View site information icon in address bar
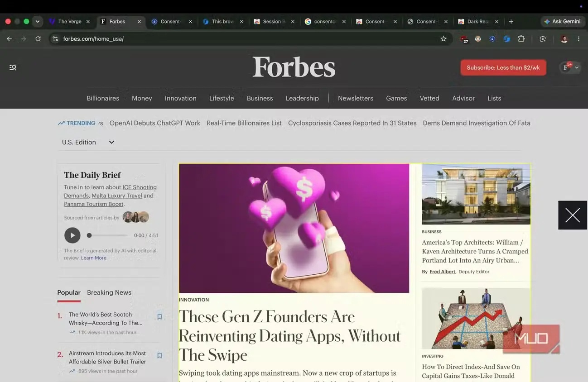The height and width of the screenshot is (382, 588). (55, 39)
